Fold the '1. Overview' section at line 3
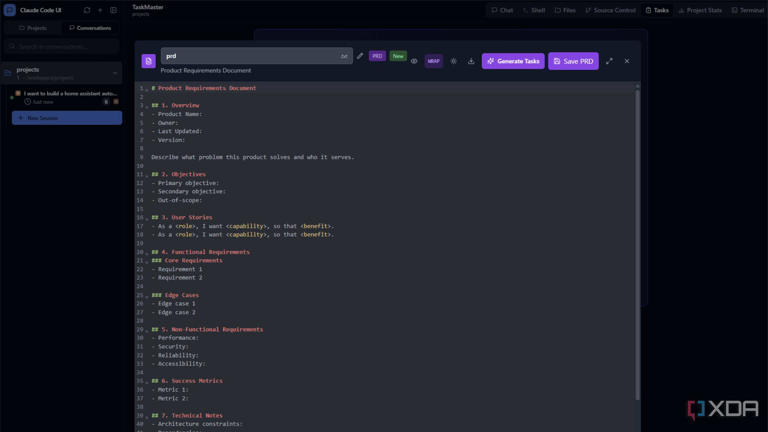Viewport: 768px width, 432px height. [147, 105]
